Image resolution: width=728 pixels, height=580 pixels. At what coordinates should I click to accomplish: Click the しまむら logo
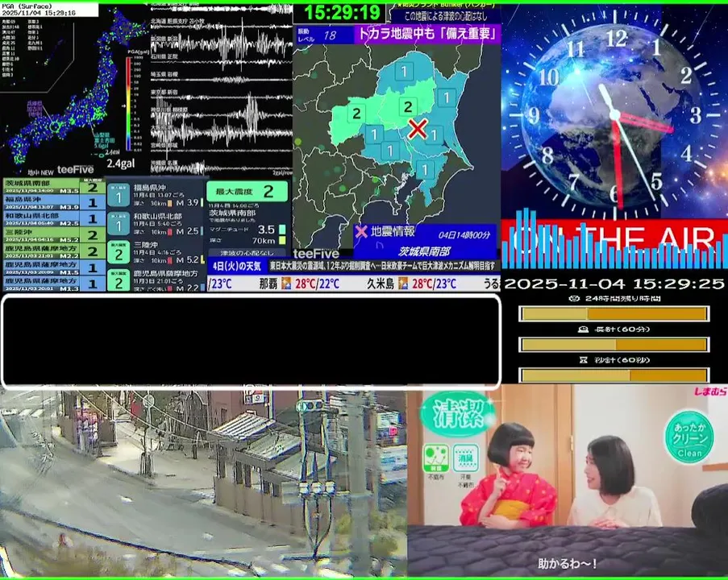(x=710, y=392)
